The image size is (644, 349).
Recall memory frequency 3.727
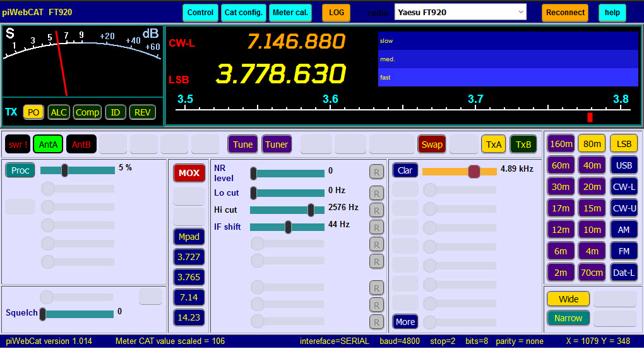[189, 257]
